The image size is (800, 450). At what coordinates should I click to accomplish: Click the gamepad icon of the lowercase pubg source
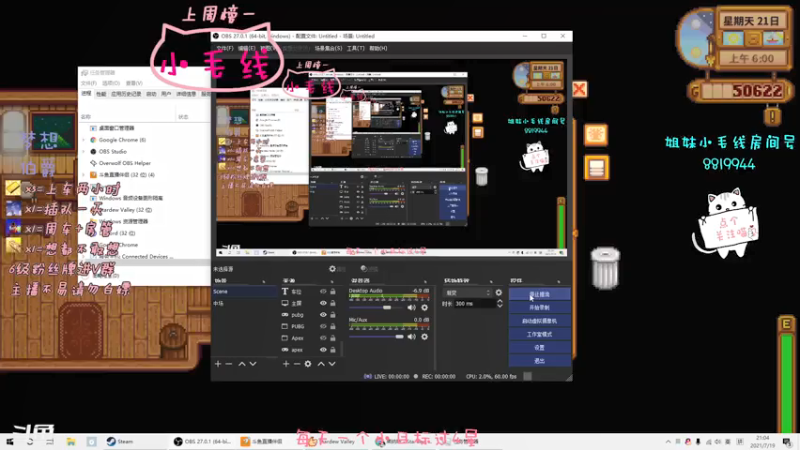285,315
